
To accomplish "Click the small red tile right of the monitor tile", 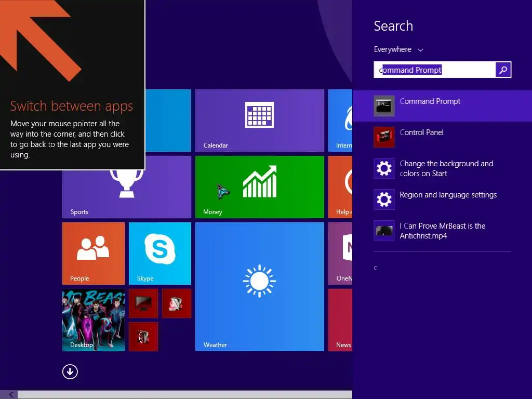I will tap(177, 303).
